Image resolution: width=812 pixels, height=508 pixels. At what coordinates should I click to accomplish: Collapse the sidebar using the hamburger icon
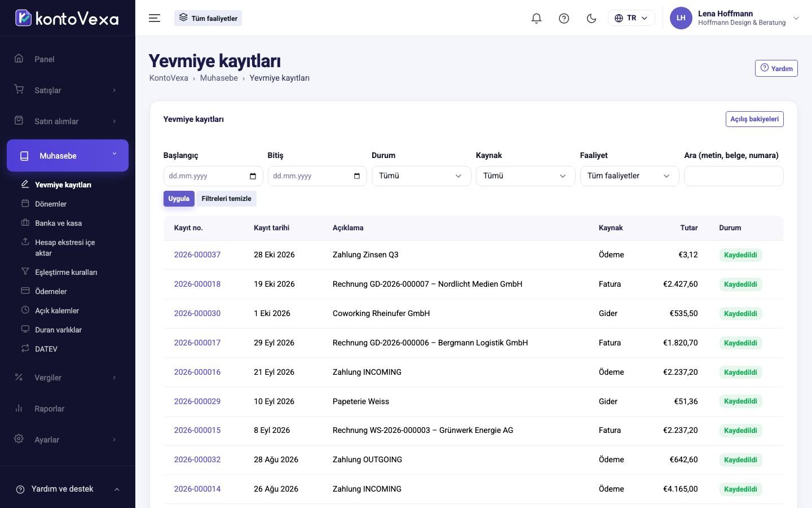pyautogui.click(x=155, y=18)
